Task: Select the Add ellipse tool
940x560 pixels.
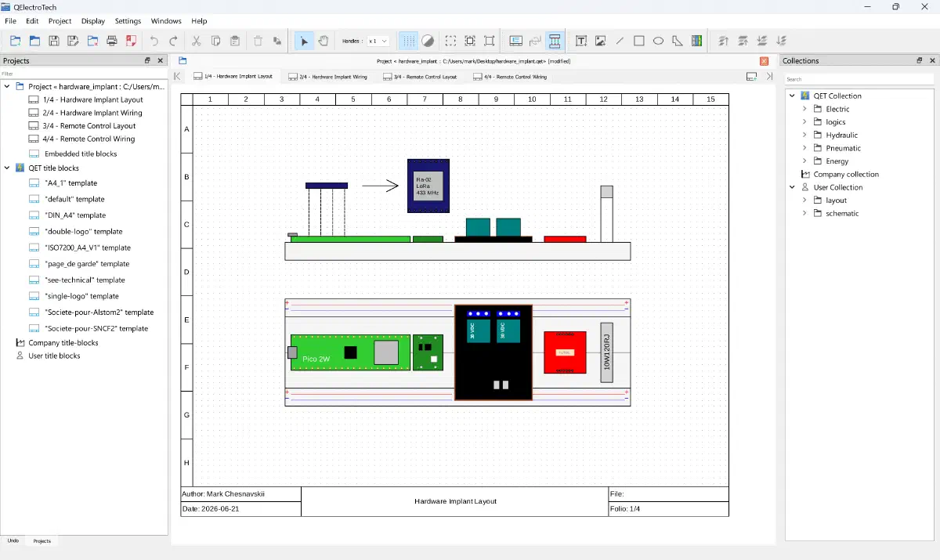Action: (x=658, y=41)
